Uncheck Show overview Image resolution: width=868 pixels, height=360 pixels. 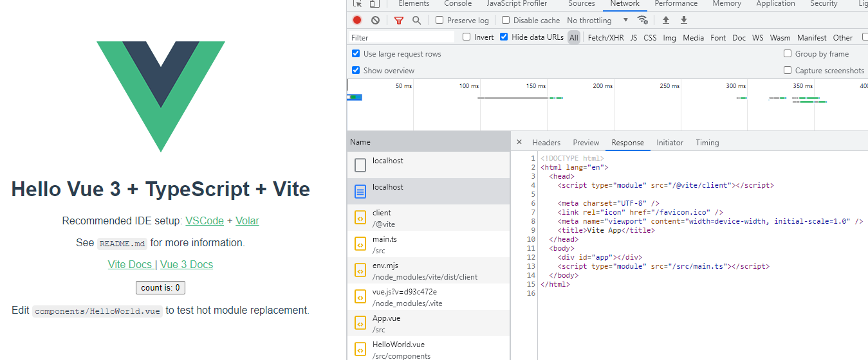356,71
